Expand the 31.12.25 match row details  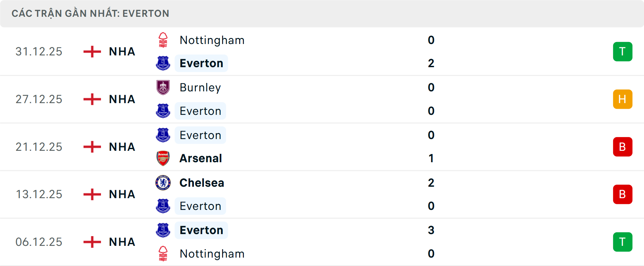322,51
